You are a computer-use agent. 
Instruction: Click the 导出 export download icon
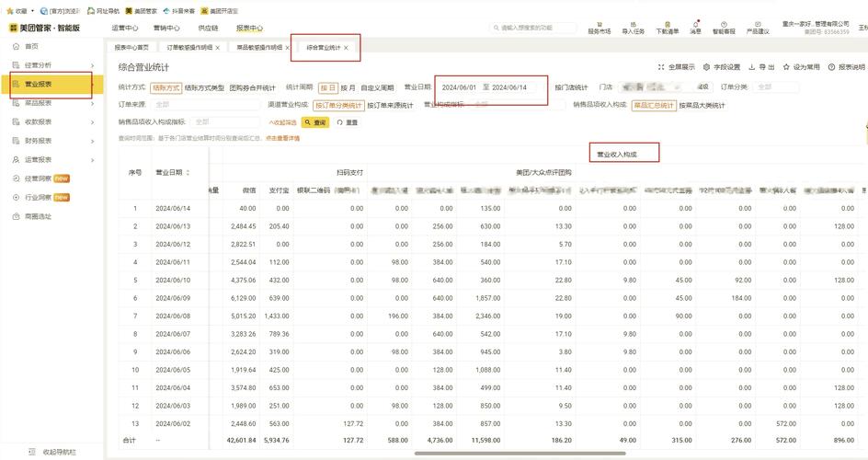tap(752, 67)
